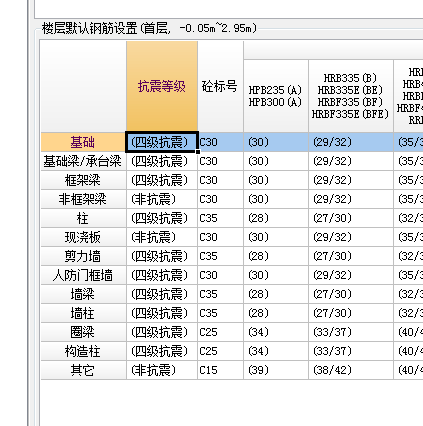Select the 现浇板 row header
This screenshot has width=423, height=426.
point(83,237)
